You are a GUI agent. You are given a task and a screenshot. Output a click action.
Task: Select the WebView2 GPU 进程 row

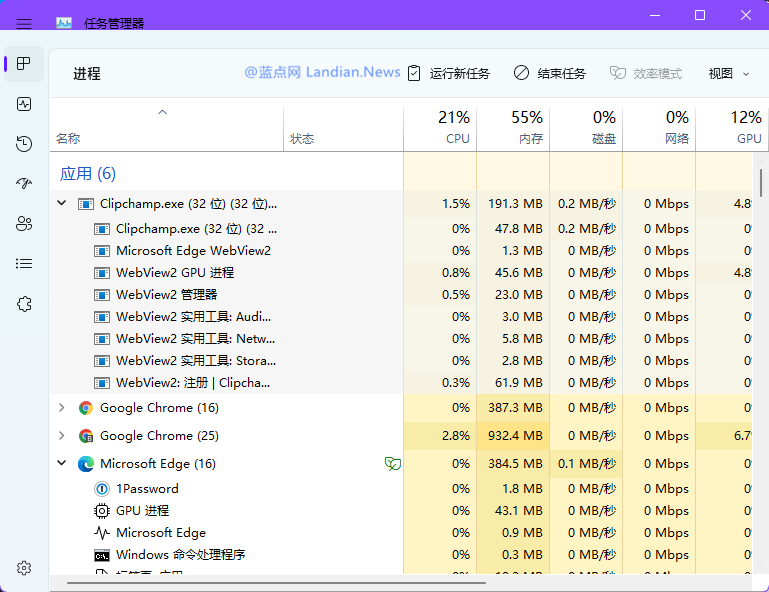pos(401,273)
